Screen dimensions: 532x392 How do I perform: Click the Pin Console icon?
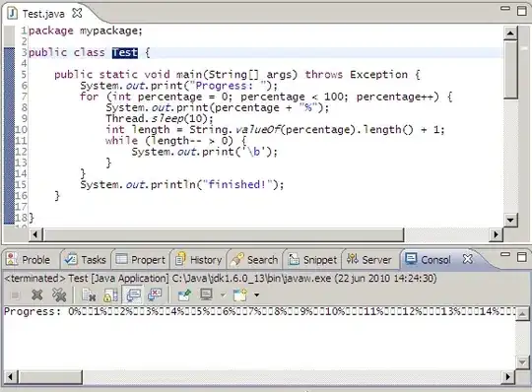click(184, 295)
